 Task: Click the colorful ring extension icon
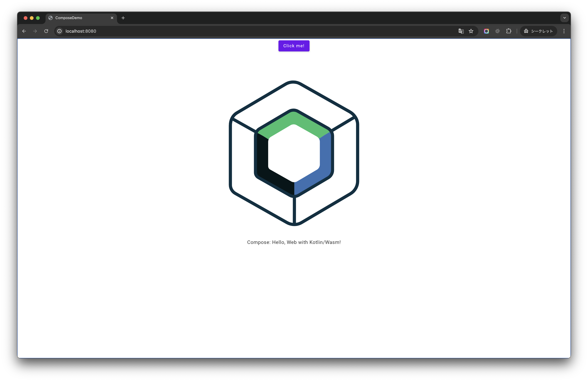click(486, 31)
